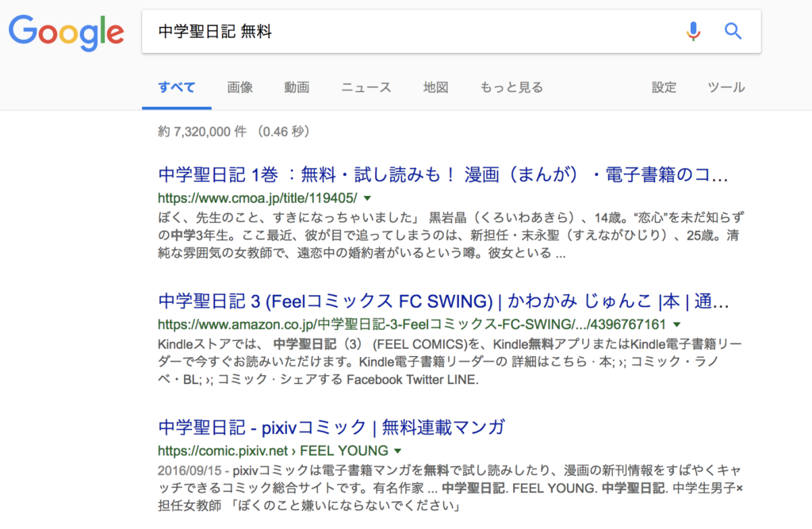Open result 中学聖日記 3 (Feelコミックス FC SWING)
This screenshot has height=529, width=812.
(x=443, y=301)
